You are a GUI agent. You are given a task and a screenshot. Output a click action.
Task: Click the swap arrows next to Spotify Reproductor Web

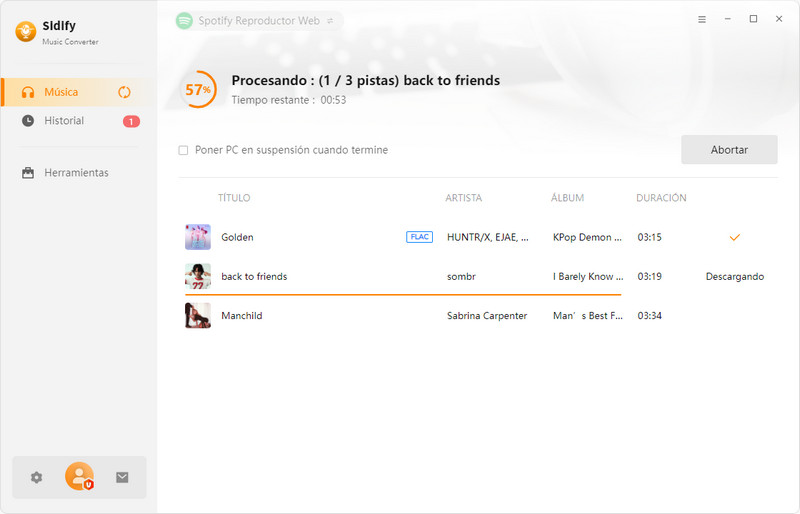[330, 21]
